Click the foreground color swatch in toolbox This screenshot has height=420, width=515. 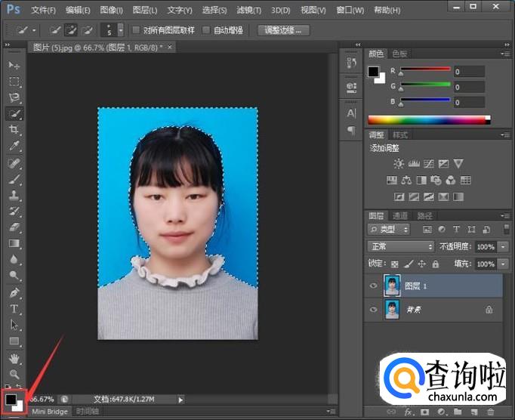point(11,398)
